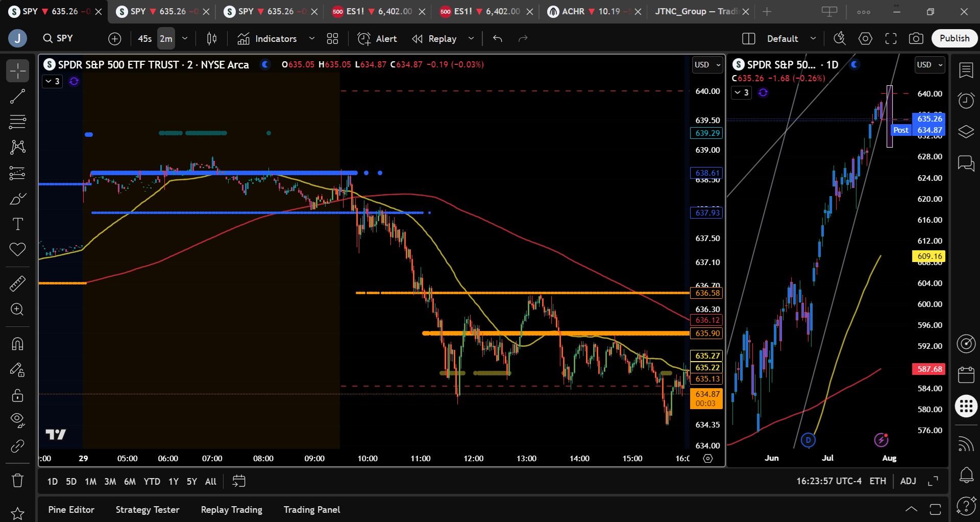The image size is (980, 522).
Task: Set chart range to 5D
Action: pos(71,481)
